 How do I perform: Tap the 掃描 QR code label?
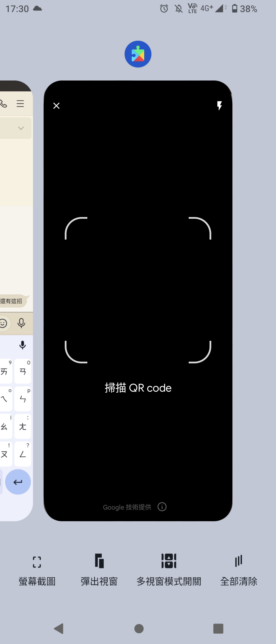click(x=138, y=388)
